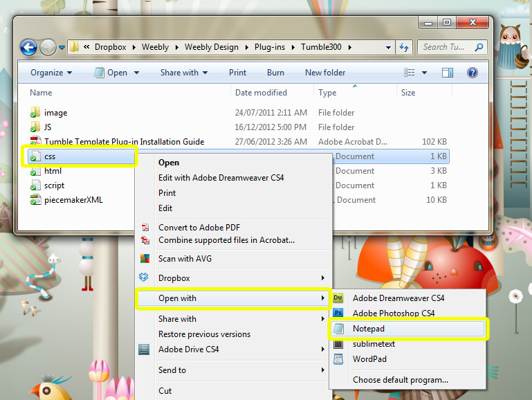
Task: Select Dropbox in the address path
Action: (110, 47)
